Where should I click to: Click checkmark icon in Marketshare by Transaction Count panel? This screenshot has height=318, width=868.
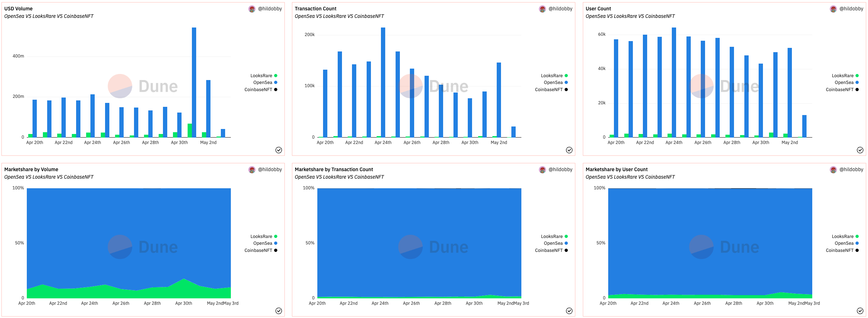point(569,311)
